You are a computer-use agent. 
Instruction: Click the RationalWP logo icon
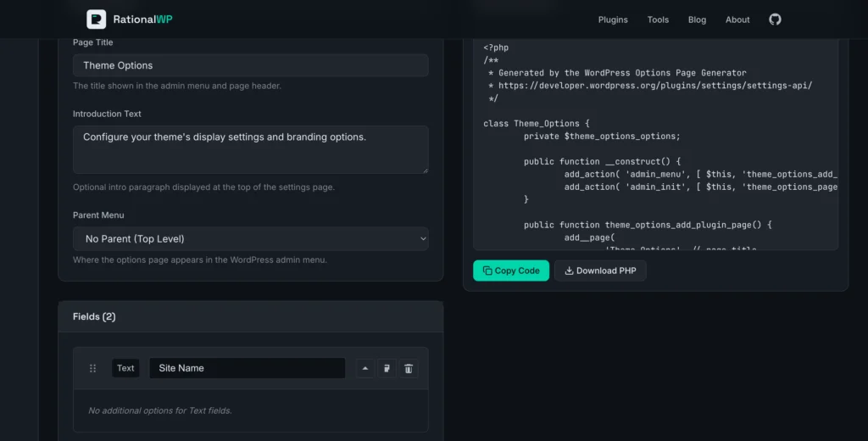(x=97, y=20)
